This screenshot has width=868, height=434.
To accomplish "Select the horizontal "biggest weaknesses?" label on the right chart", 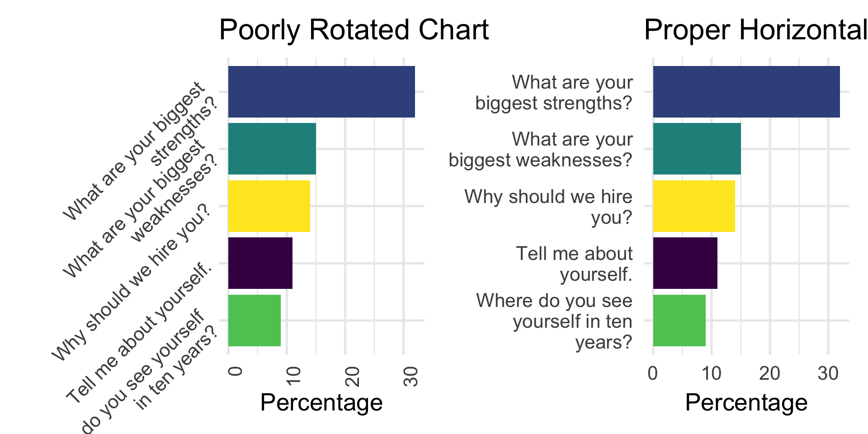I will 540,160.
